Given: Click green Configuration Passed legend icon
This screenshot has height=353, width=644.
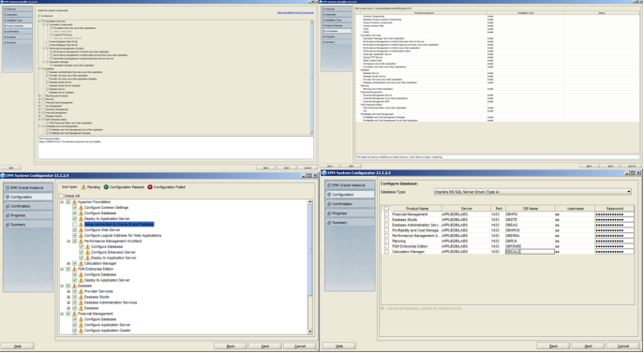Looking at the screenshot, I should (106, 187).
